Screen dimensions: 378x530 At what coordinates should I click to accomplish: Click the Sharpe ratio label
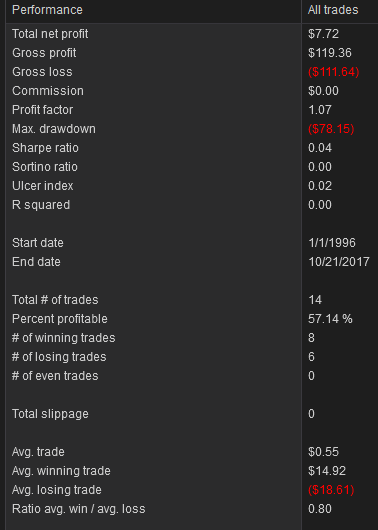[45, 148]
